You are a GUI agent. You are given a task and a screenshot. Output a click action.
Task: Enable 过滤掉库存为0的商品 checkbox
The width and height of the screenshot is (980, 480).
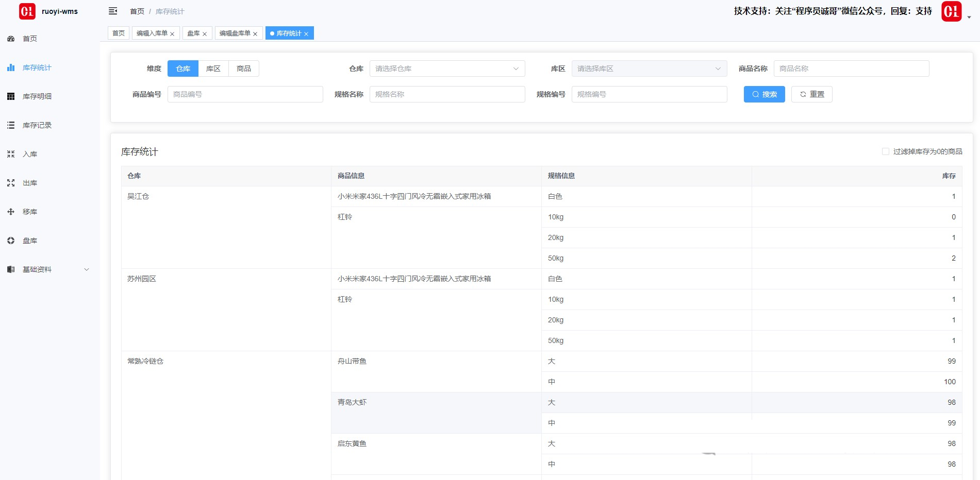tap(886, 151)
